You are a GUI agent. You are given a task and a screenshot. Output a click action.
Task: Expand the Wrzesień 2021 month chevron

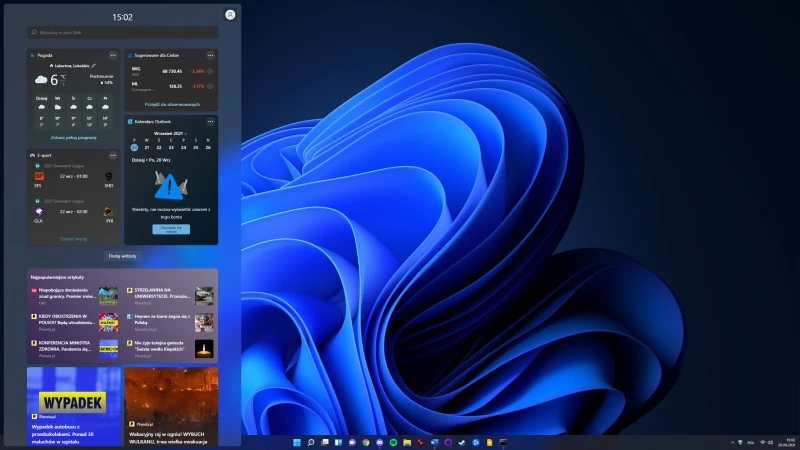[x=184, y=132]
